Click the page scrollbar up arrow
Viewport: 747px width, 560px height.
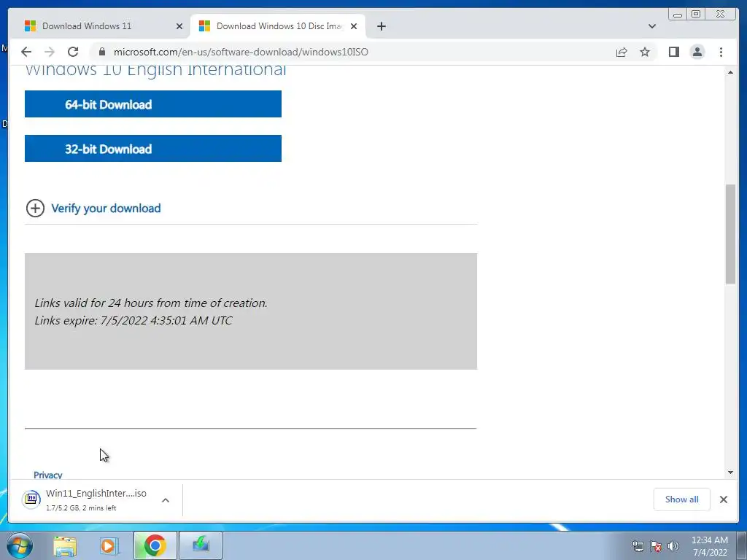(730, 72)
